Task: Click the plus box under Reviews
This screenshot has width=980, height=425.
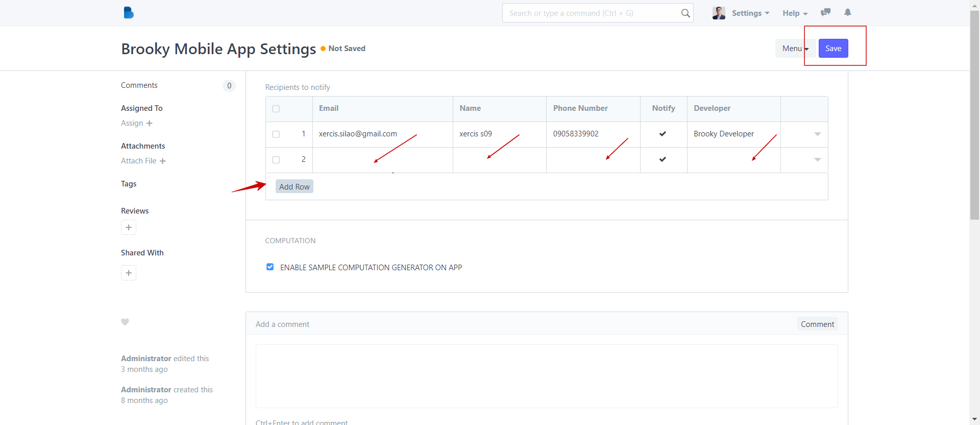Action: tap(129, 227)
